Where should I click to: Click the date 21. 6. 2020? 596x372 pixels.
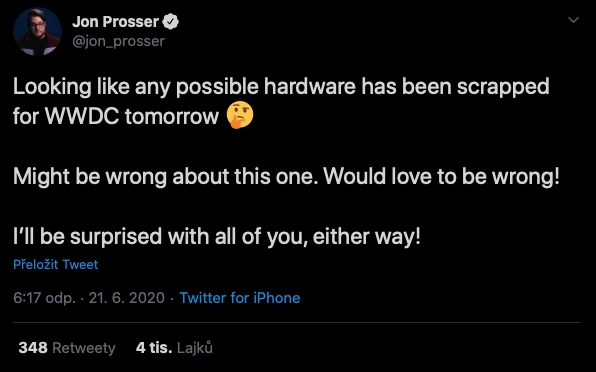(127, 298)
